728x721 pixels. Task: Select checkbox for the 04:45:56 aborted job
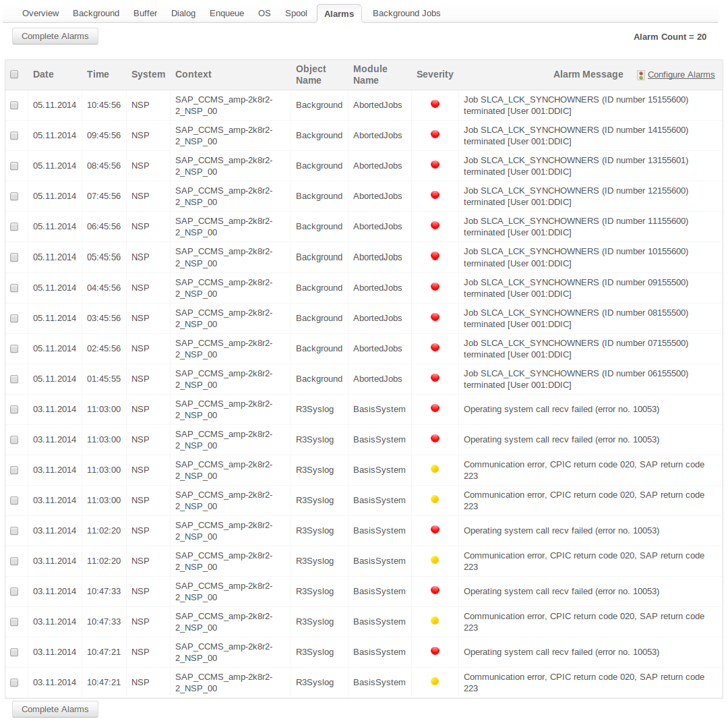tap(14, 288)
